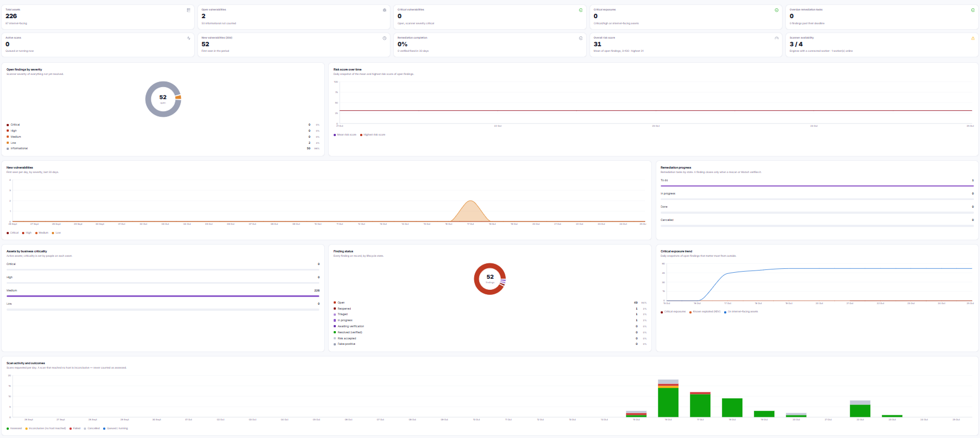Toggle Assessed in Scan activity legend
980x438 pixels.
click(14, 429)
